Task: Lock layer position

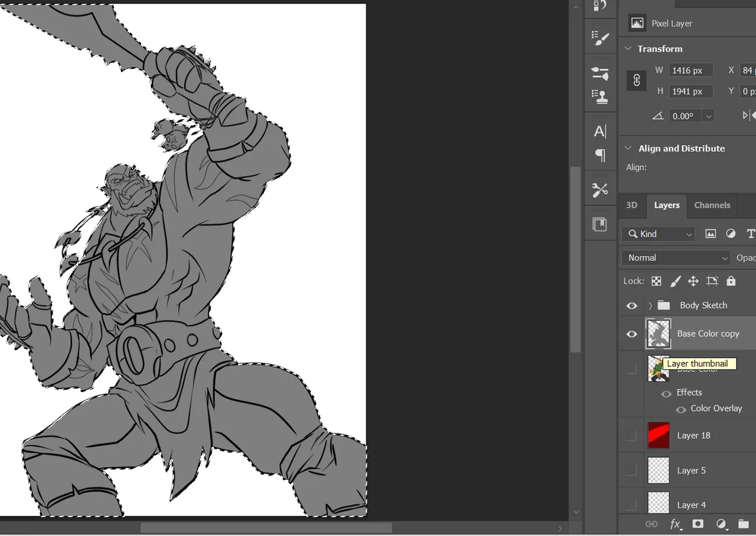Action: point(693,281)
